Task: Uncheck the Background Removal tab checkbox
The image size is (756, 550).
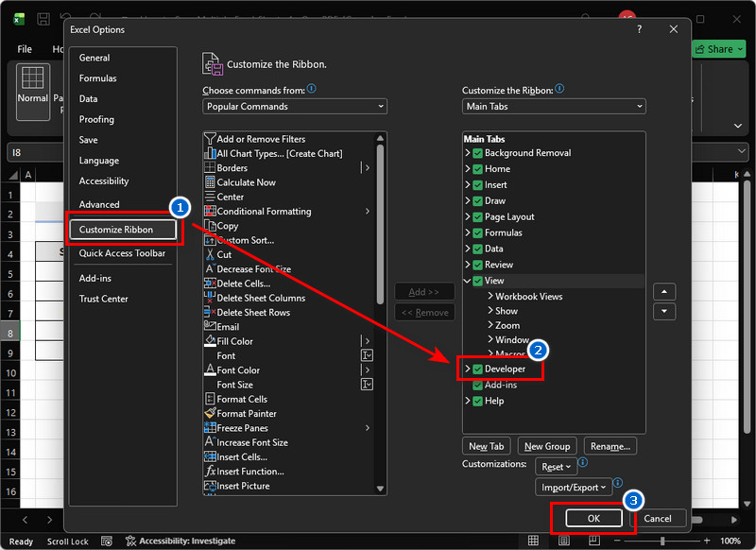Action: point(478,153)
